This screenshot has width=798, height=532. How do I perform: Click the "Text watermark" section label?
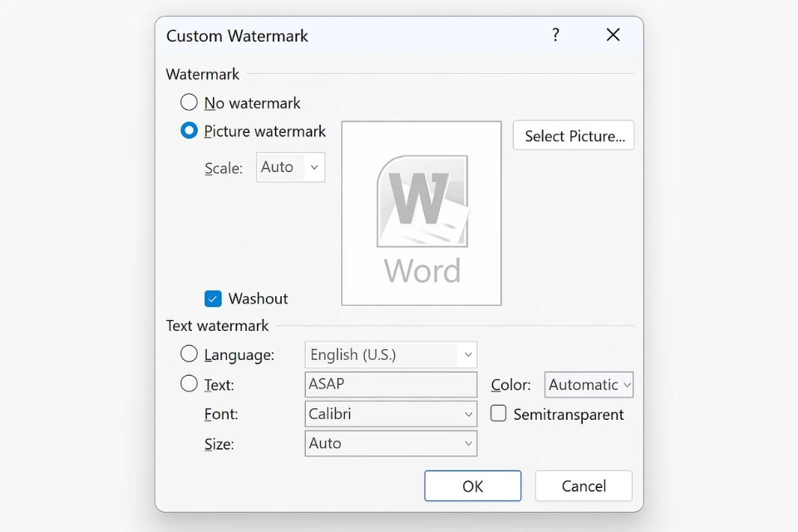coord(218,326)
